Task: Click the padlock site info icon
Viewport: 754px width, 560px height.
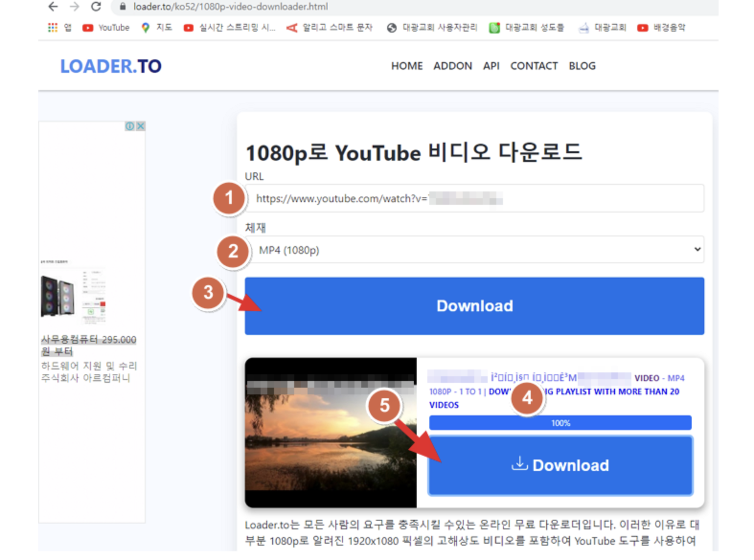Action: point(123,7)
